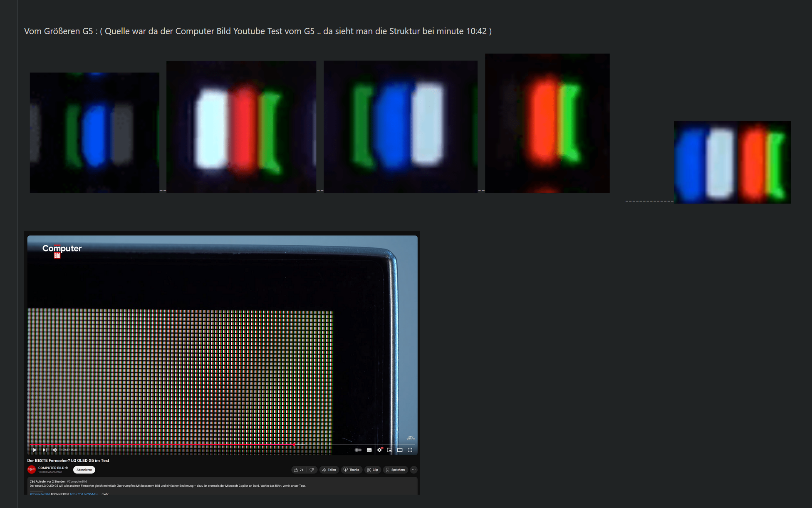Create a Clip with the scissors icon

pyautogui.click(x=373, y=470)
